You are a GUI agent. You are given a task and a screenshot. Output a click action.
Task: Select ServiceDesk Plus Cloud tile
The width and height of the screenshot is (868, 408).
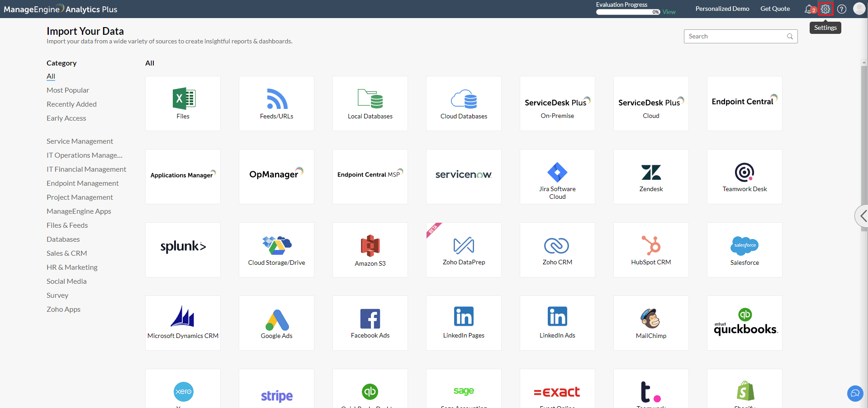coord(651,103)
